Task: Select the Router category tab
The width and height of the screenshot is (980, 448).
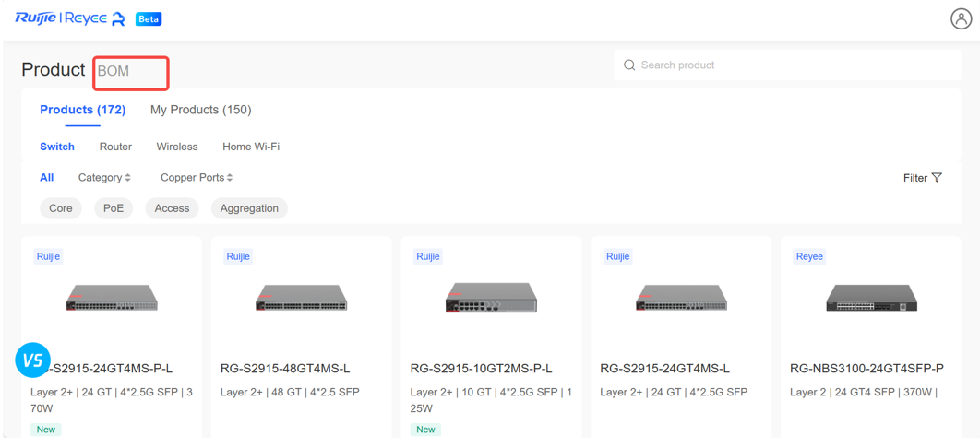Action: [115, 147]
